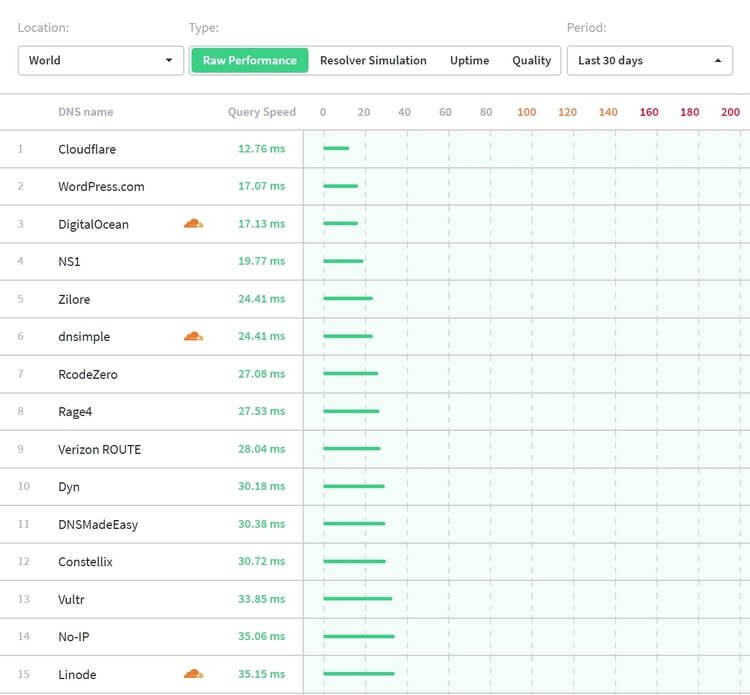Click the Cloudflare icon next to dnsimple
The height and width of the screenshot is (695, 750).
tap(193, 336)
